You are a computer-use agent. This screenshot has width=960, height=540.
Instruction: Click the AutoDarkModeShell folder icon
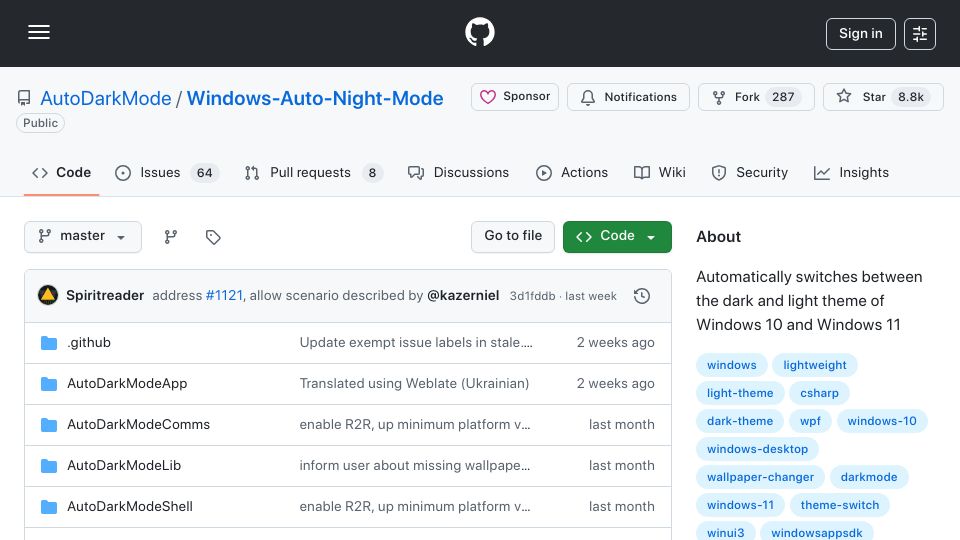(49, 507)
